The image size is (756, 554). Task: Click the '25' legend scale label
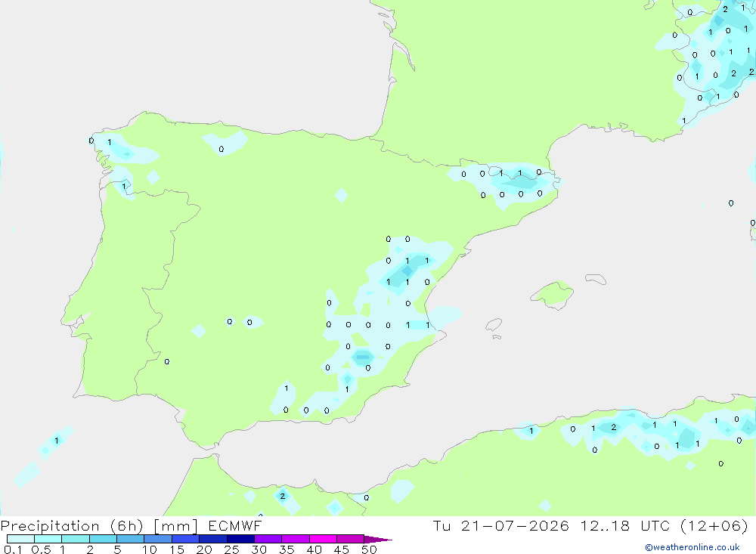click(x=232, y=549)
